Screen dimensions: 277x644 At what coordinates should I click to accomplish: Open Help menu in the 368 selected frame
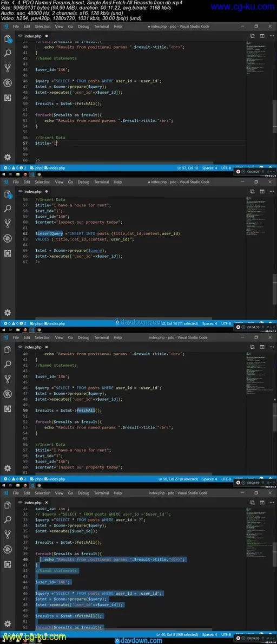(x=118, y=493)
